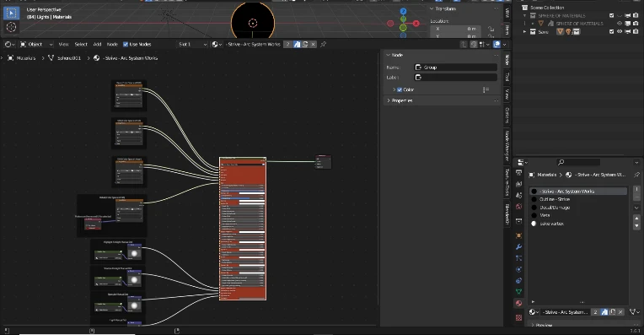The height and width of the screenshot is (335, 644).
Task: Toggle the node editor overlays button
Action: point(496,45)
